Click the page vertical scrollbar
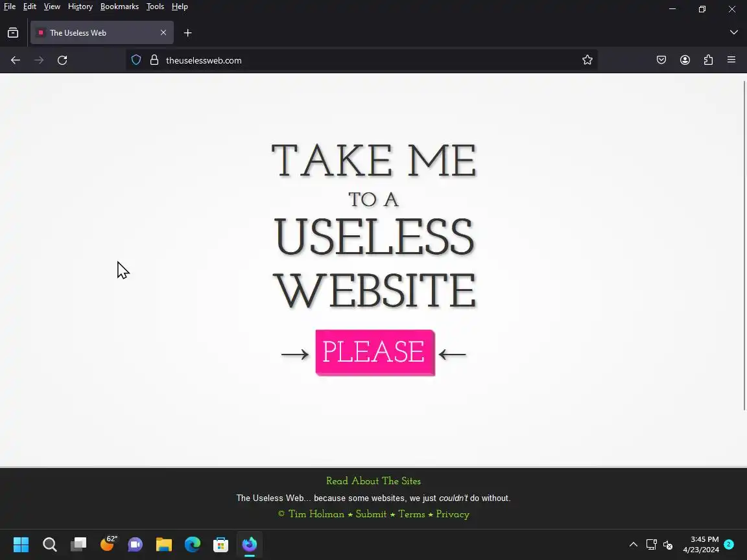 [x=744, y=245]
